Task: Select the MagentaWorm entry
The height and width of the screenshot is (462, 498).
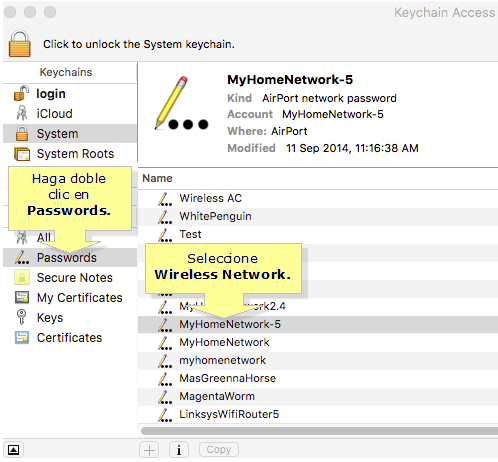Action: tap(318, 396)
